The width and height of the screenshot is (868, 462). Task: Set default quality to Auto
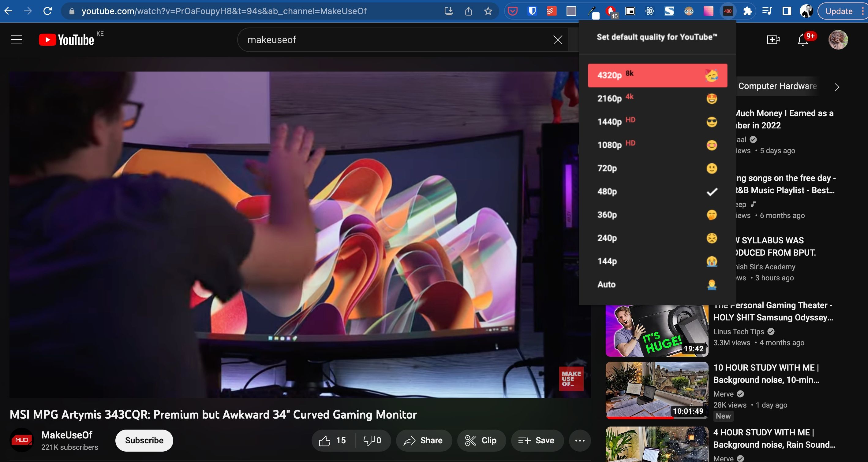click(x=657, y=285)
